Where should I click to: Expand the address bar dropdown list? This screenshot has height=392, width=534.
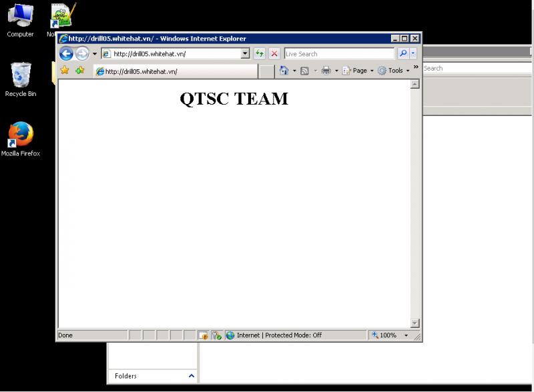click(245, 54)
